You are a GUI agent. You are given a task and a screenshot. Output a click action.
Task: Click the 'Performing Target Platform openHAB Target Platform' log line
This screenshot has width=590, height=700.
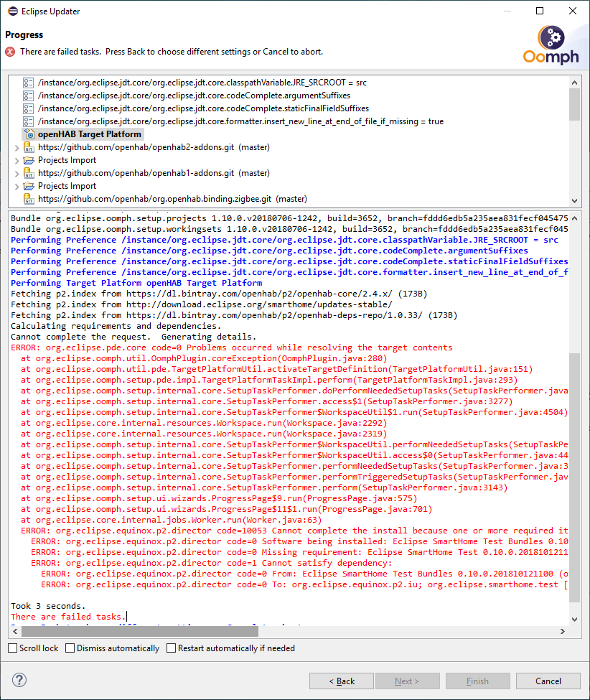136,283
